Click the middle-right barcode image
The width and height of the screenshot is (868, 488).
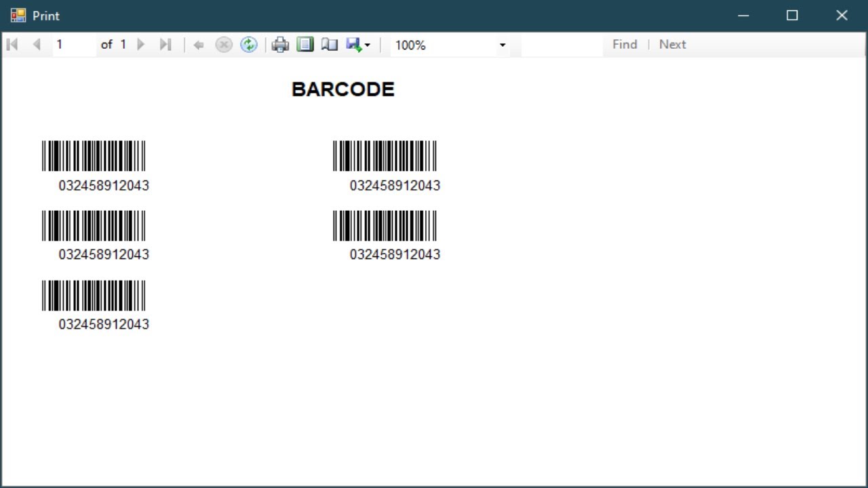click(384, 226)
